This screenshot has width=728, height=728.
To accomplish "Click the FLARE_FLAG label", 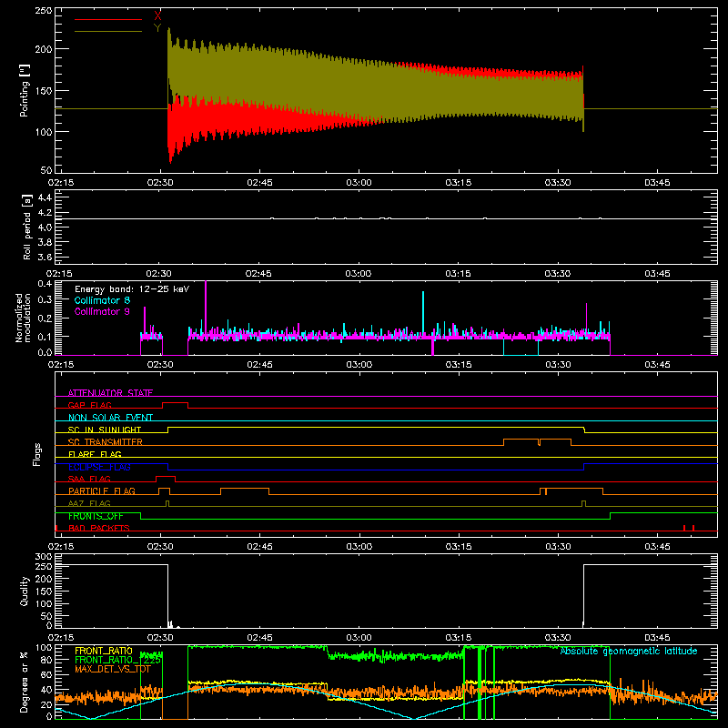I will (x=95, y=454).
